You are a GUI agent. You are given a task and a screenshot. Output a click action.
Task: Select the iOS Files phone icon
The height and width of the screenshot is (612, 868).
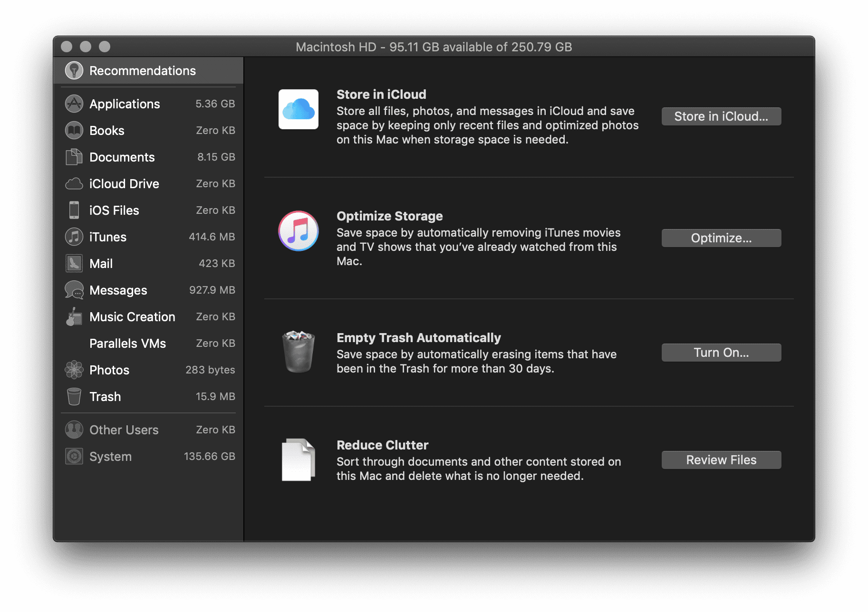click(x=74, y=210)
